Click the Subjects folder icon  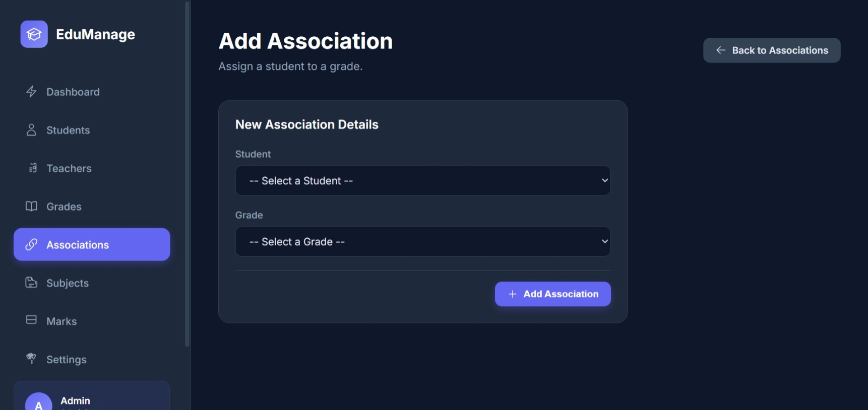[x=31, y=283]
